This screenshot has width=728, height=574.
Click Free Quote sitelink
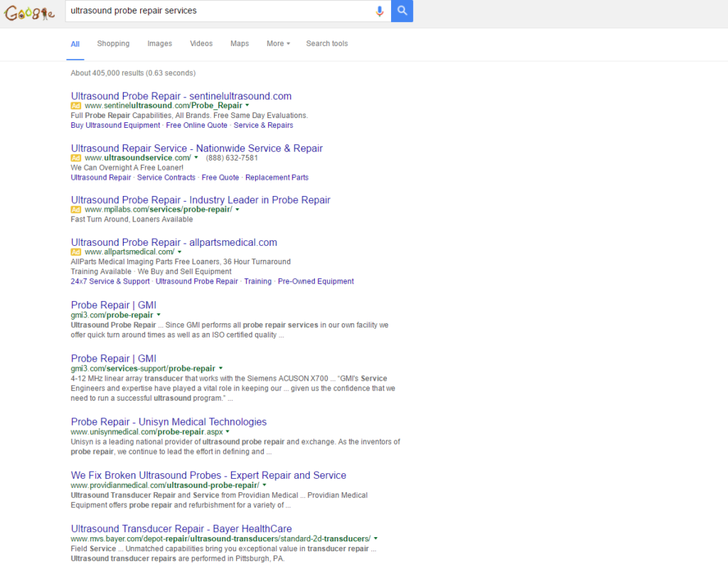click(x=220, y=178)
